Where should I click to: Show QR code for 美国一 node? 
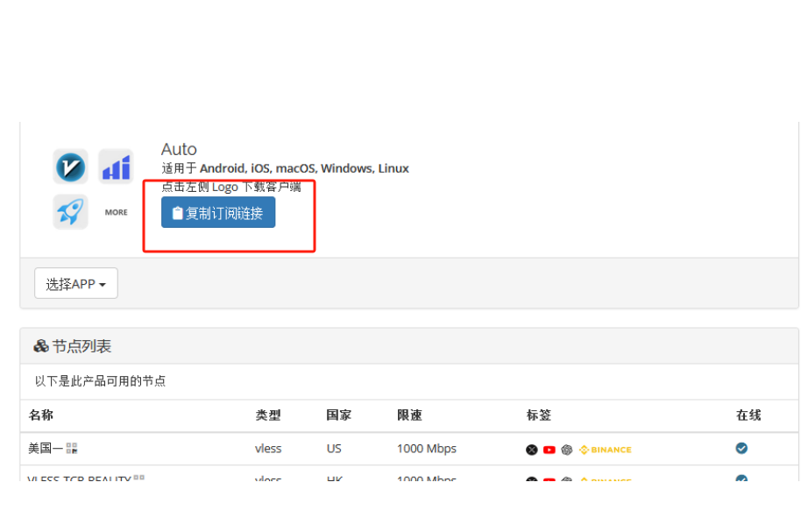tap(72, 449)
